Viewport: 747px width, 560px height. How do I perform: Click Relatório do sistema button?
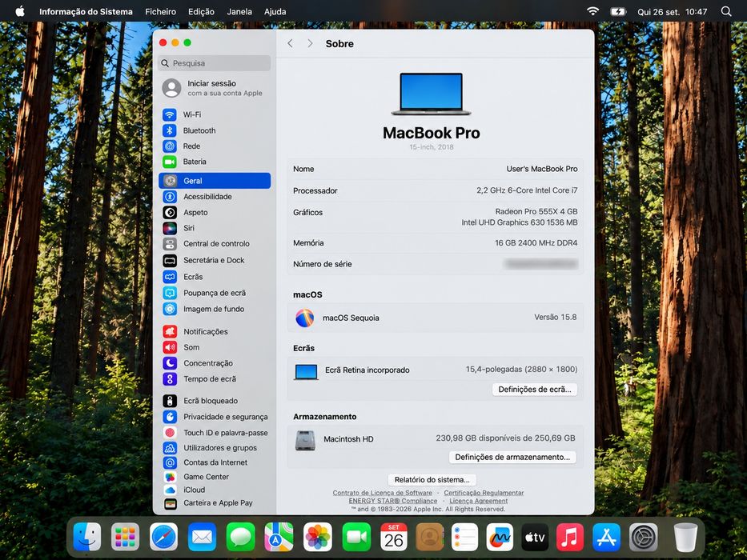(432, 479)
